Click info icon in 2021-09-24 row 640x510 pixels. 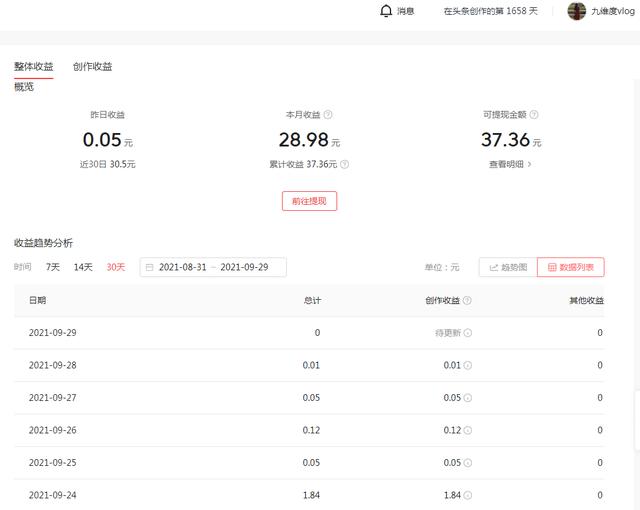[468, 495]
